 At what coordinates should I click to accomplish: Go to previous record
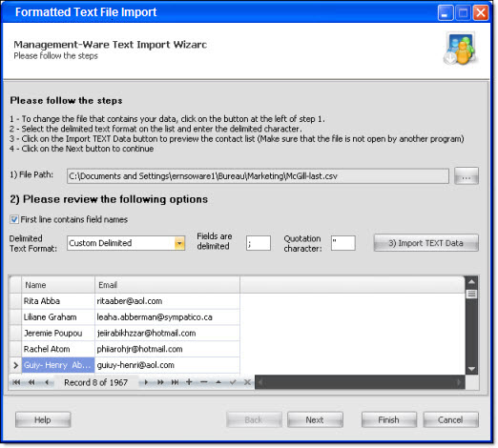point(47,382)
